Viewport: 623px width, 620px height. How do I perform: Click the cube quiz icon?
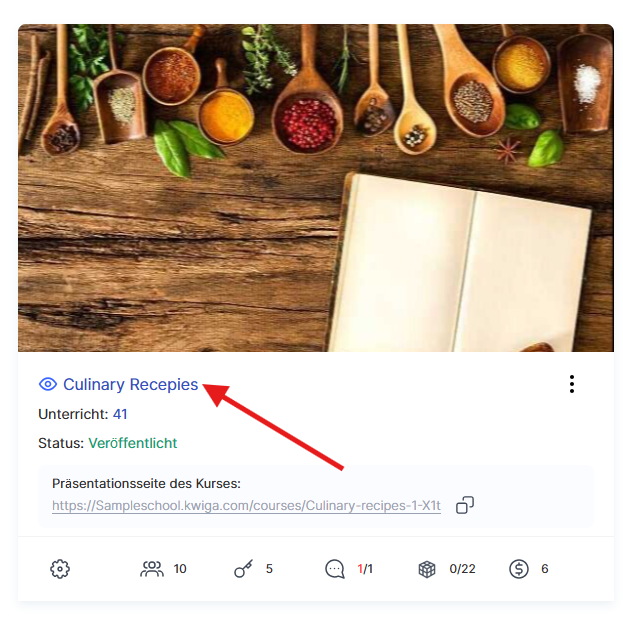click(x=427, y=569)
